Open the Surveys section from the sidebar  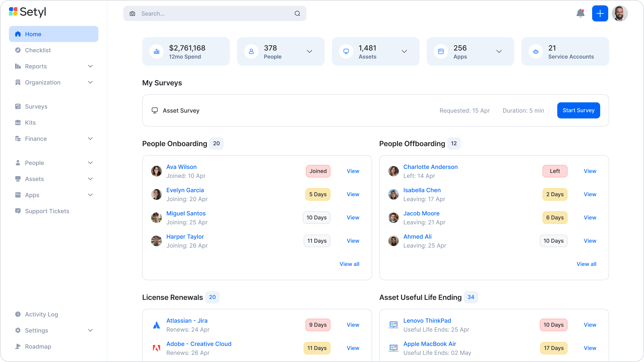(36, 106)
